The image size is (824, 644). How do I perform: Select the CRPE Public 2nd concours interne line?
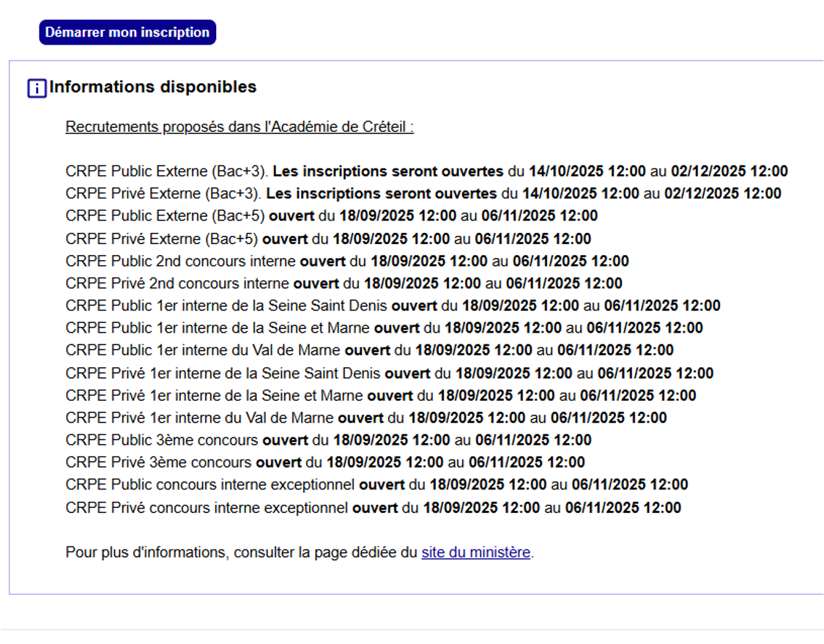(346, 261)
